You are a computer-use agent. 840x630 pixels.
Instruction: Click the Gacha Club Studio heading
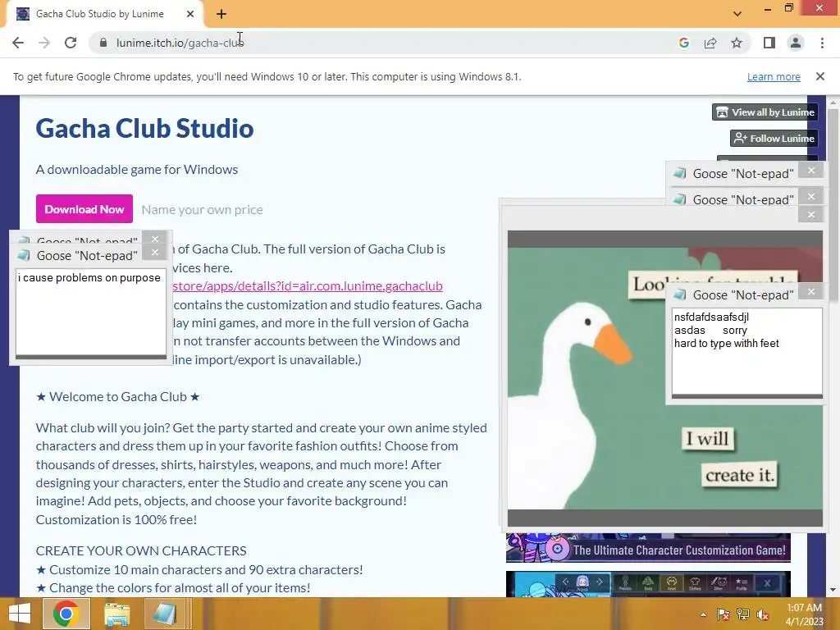click(x=144, y=129)
